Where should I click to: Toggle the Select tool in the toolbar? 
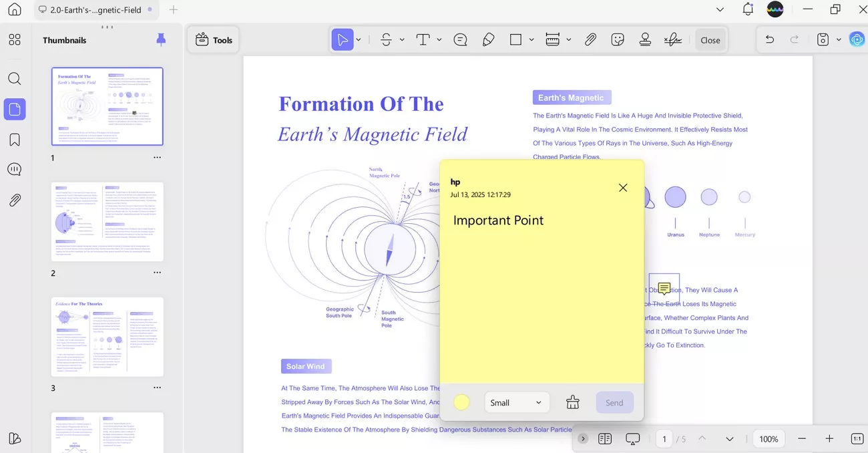pyautogui.click(x=344, y=39)
